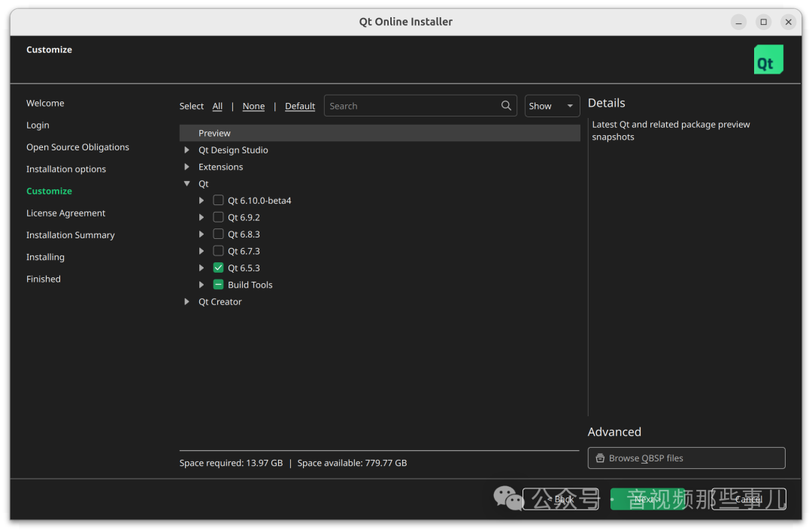Check the Qt 6.8.3 checkbox

click(x=218, y=234)
